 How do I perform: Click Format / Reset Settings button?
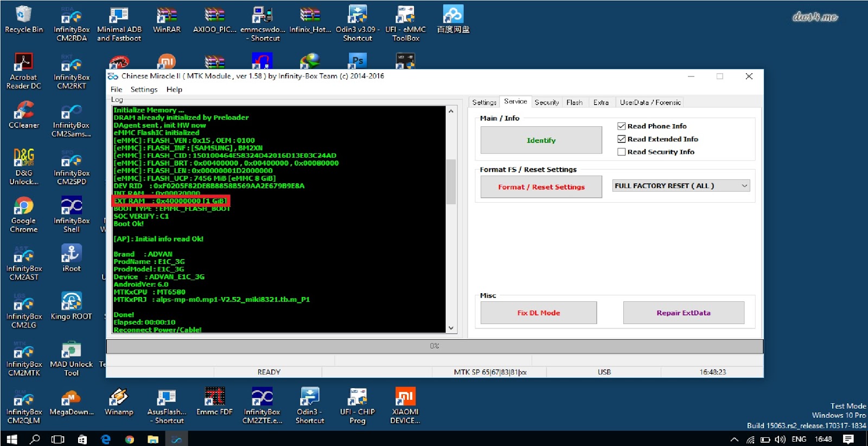(x=541, y=187)
